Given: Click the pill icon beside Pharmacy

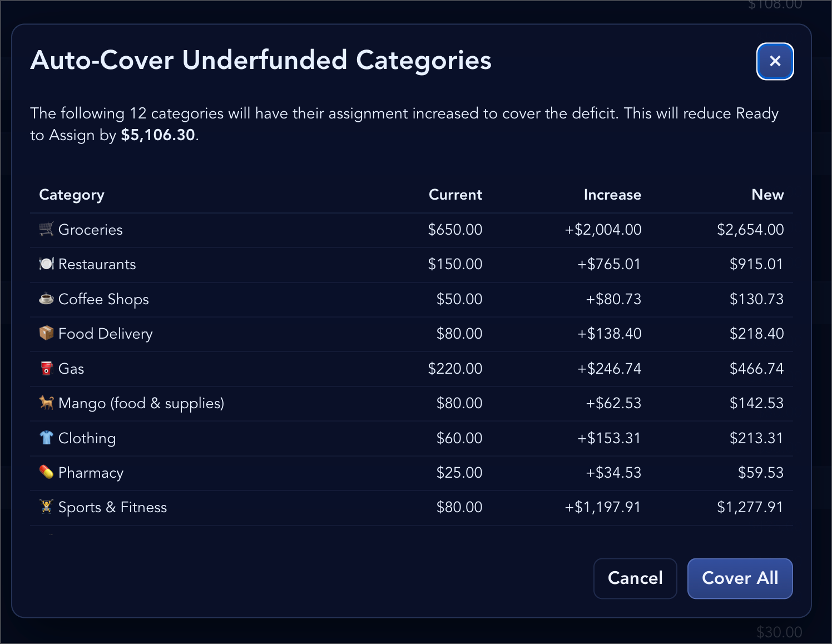Looking at the screenshot, I should pos(47,472).
